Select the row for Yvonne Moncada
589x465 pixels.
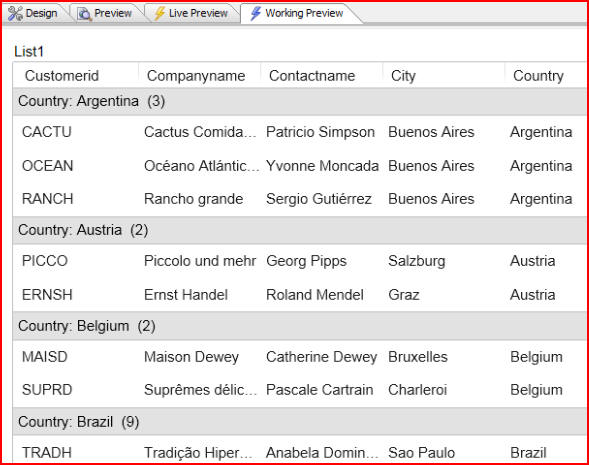299,166
